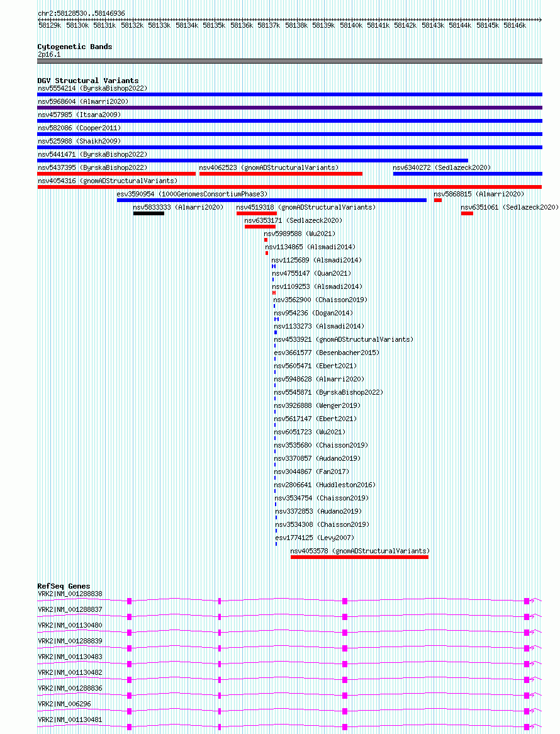Select esv3661577 (Besenbacher2015) label
This screenshot has height=734, width=560.
click(x=327, y=353)
